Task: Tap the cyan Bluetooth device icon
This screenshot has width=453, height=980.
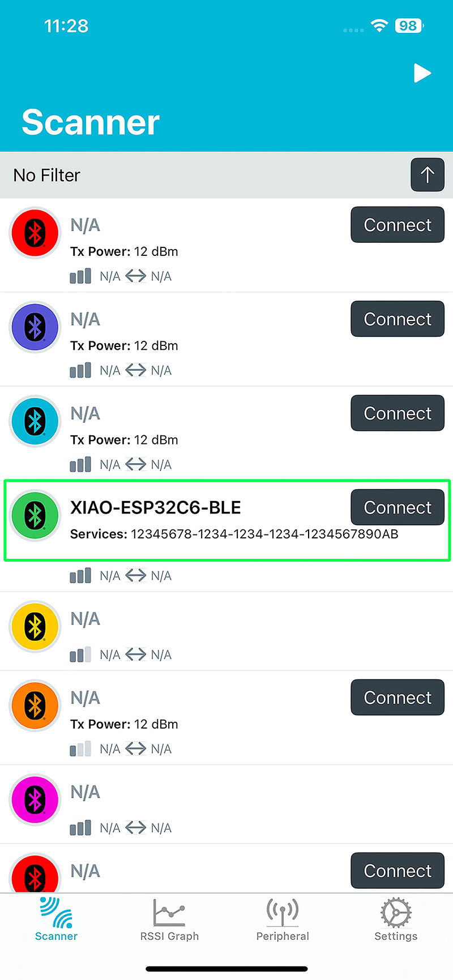Action: point(35,421)
